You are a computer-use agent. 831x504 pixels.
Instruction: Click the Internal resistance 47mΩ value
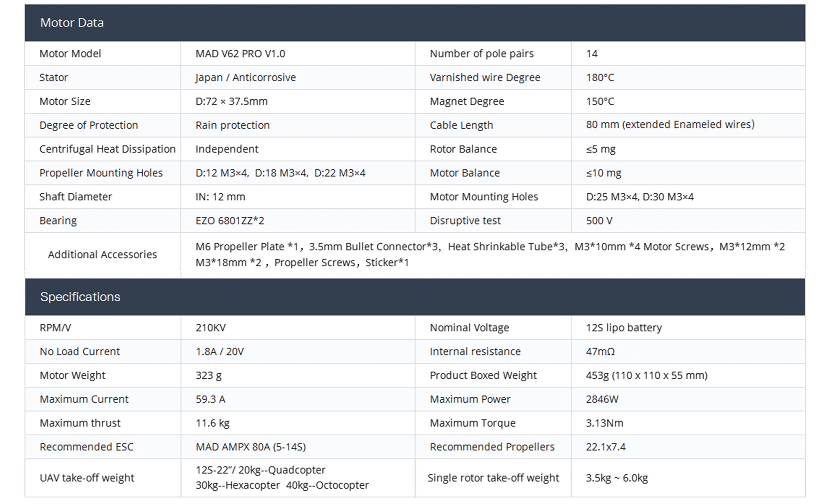pyautogui.click(x=600, y=352)
